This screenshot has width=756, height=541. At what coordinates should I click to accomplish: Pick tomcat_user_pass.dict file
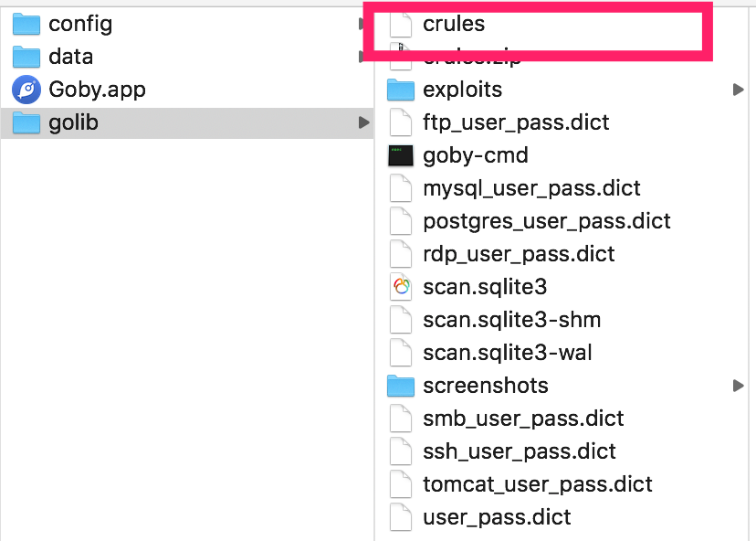click(x=538, y=484)
